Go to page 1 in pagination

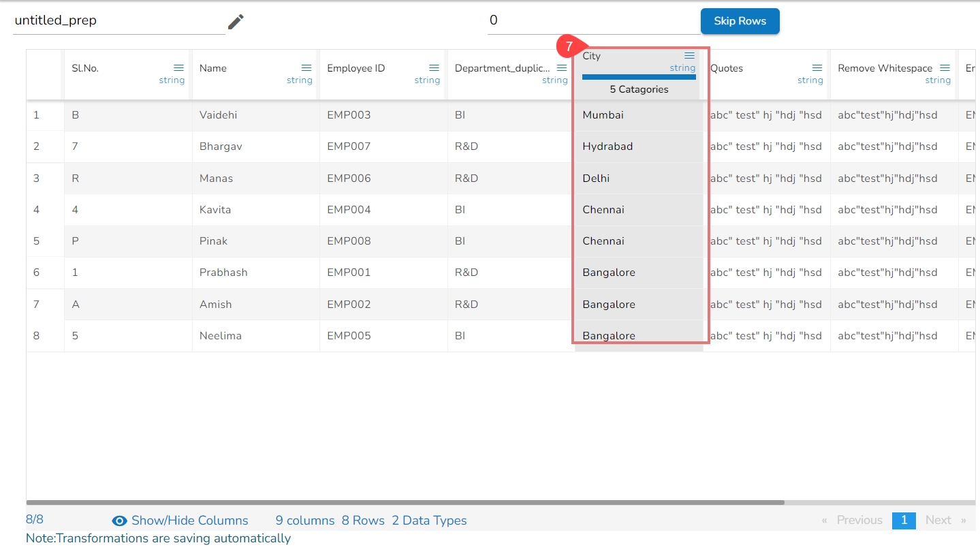click(904, 520)
